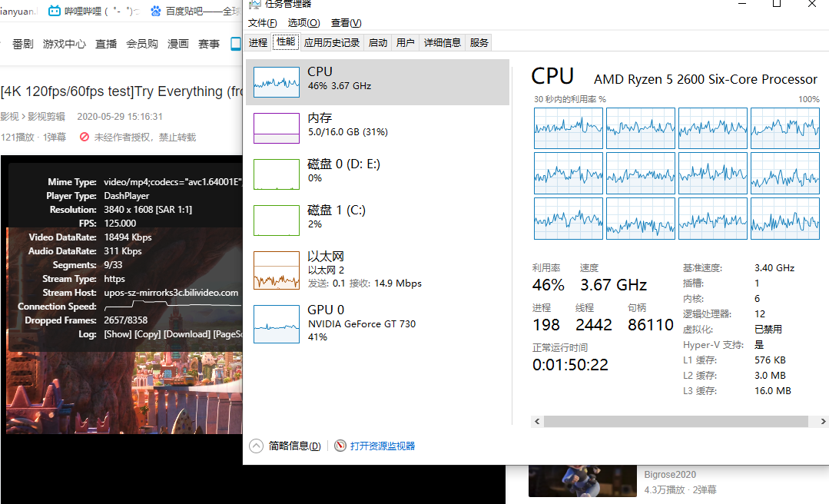Click the 3.40 GHz base speed value
Viewport: 829px width, 504px height.
tap(774, 268)
